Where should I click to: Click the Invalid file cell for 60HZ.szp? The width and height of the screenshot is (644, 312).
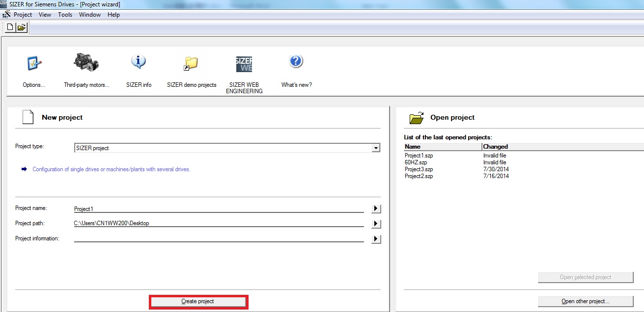coord(495,162)
